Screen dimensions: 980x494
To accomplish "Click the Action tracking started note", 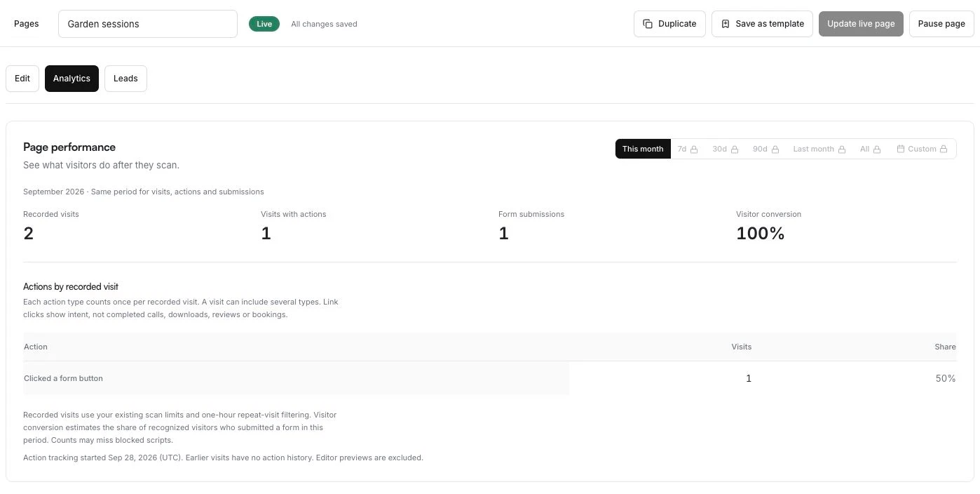I will (x=223, y=458).
